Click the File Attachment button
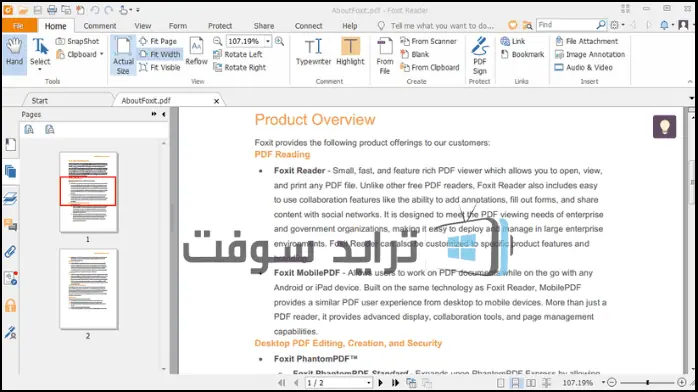This screenshot has height=392, width=698. 587,41
